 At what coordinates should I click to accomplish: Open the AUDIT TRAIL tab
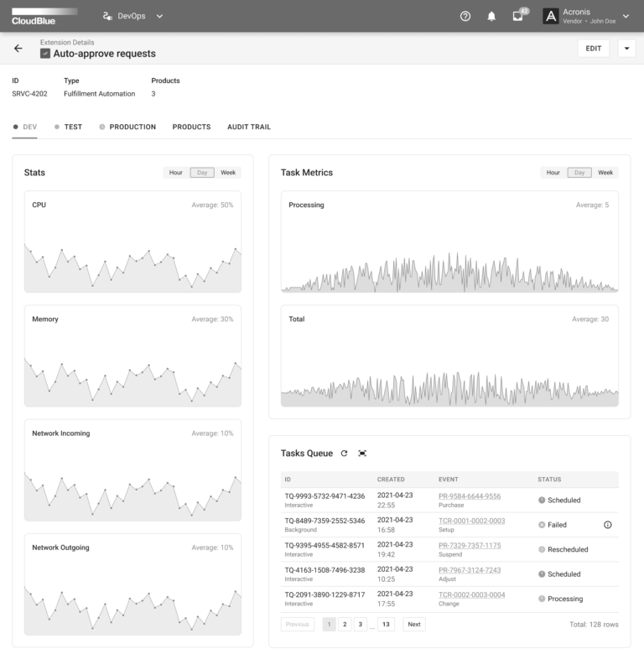click(249, 127)
